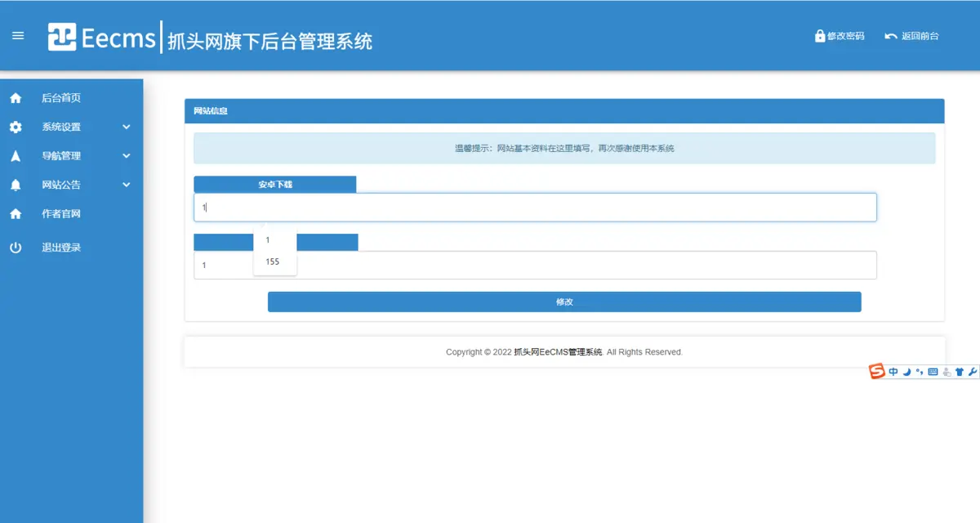The height and width of the screenshot is (523, 980).
Task: Click the power icon for 退出登录
Action: (x=16, y=248)
